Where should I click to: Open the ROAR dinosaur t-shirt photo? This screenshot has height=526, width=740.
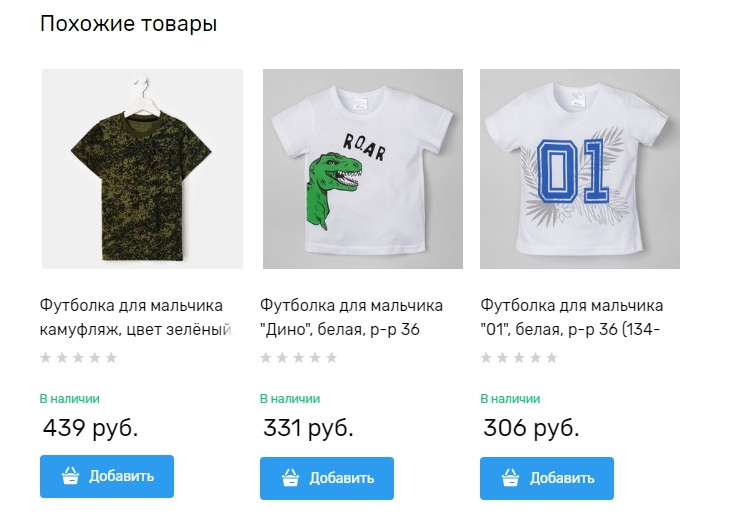pos(362,168)
